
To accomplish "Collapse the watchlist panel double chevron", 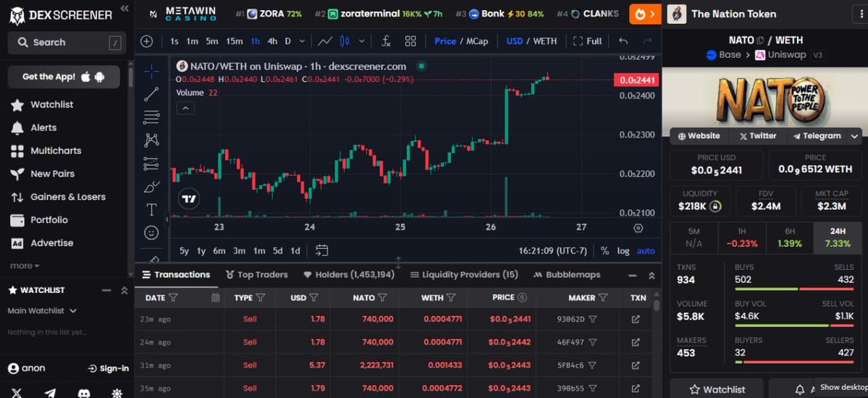I will [x=124, y=290].
